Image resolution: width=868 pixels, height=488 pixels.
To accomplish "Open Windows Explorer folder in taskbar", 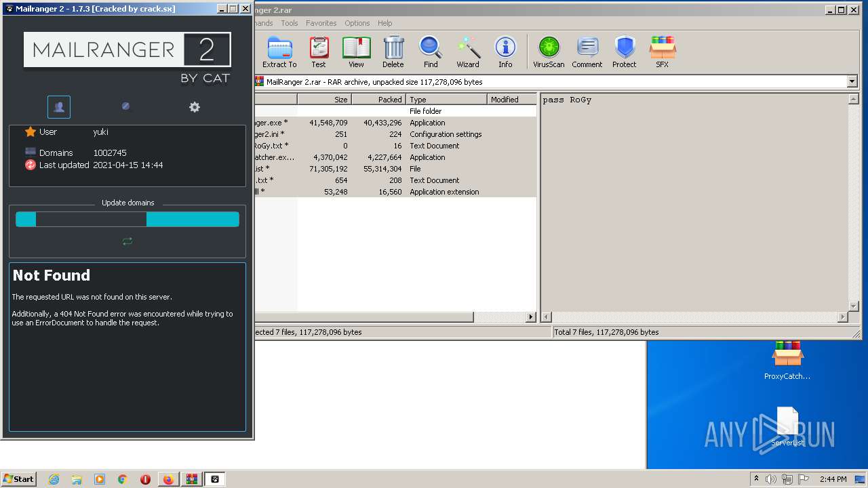I will [77, 479].
